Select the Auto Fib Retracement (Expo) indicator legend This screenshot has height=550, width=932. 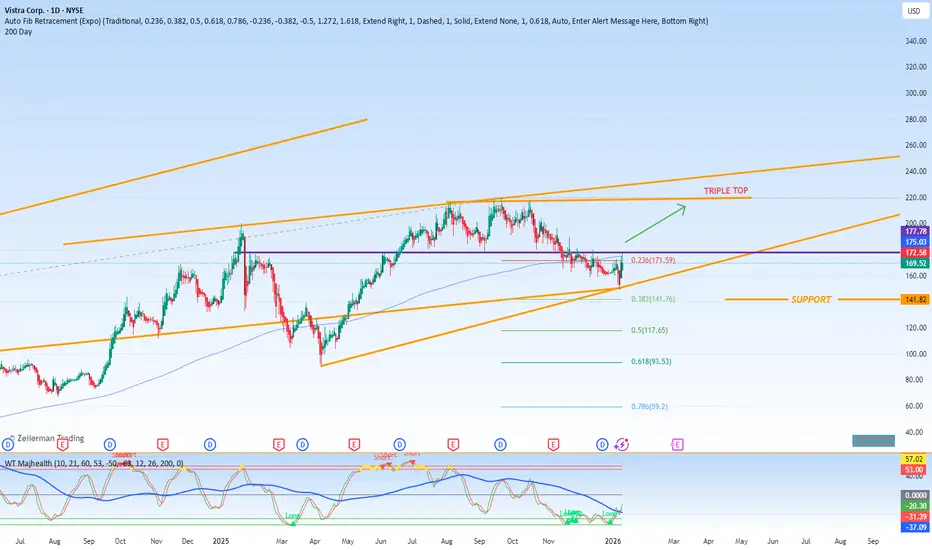[356, 21]
